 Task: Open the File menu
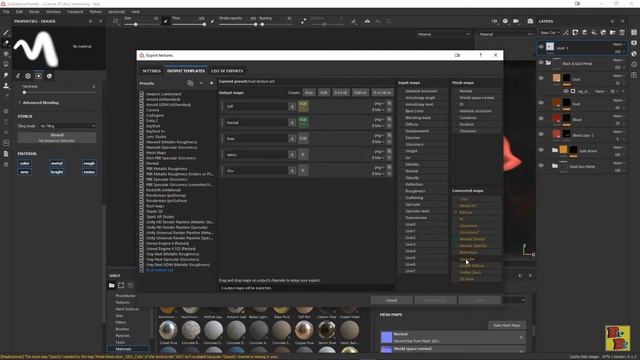(6, 12)
